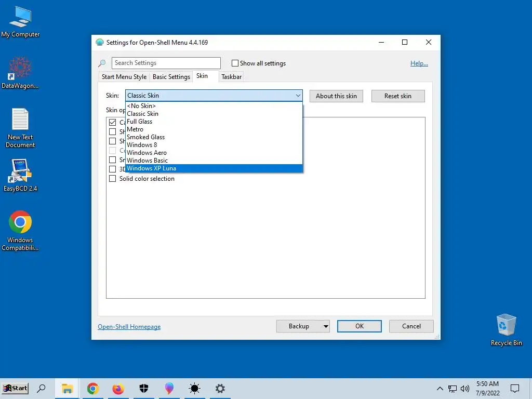Click the Start button on the taskbar

(15, 388)
